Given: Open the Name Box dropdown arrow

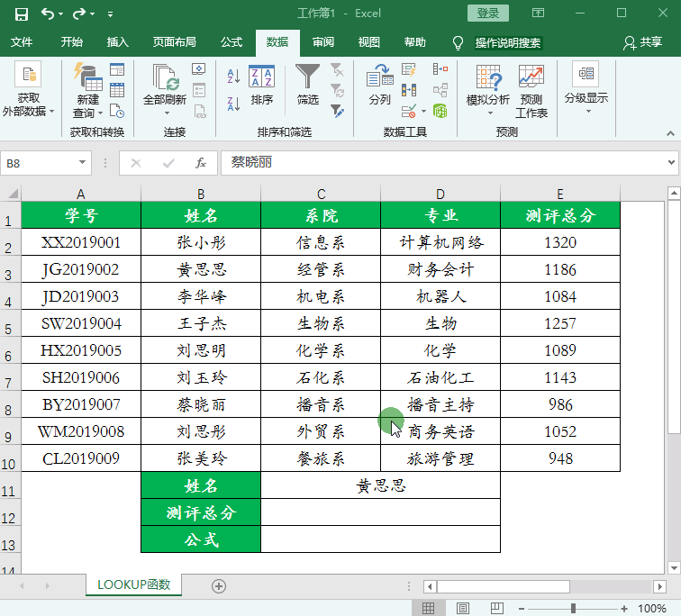Looking at the screenshot, I should click(x=83, y=163).
